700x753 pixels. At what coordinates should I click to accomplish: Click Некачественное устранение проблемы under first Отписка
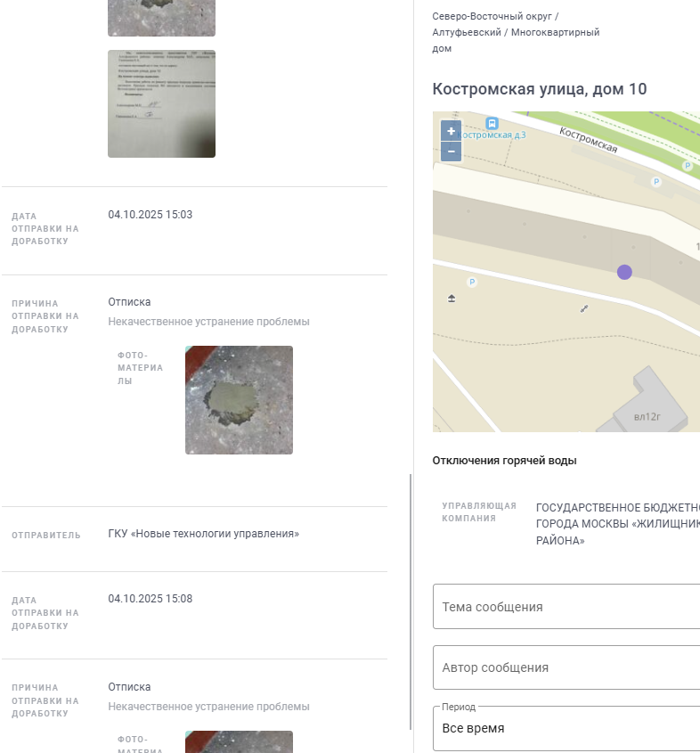coord(208,322)
